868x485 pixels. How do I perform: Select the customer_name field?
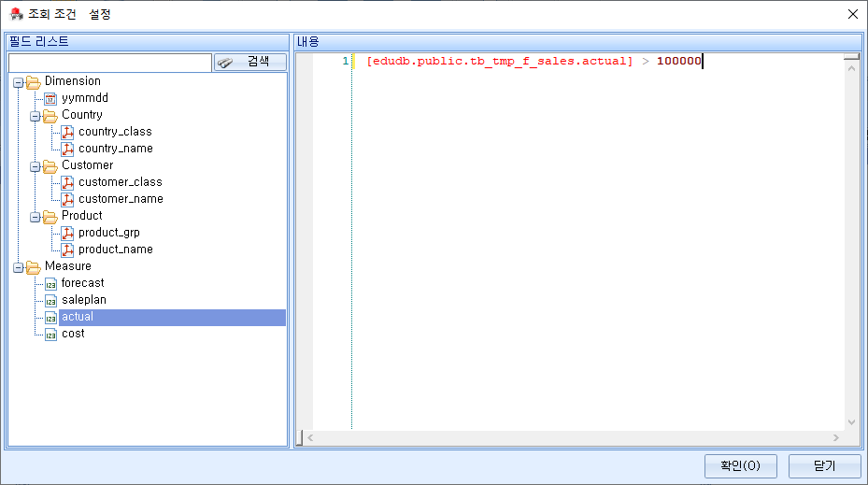(121, 199)
